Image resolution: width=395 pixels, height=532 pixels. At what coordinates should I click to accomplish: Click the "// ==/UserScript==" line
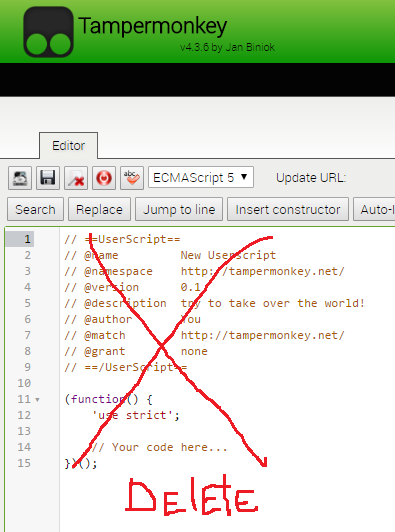126,367
